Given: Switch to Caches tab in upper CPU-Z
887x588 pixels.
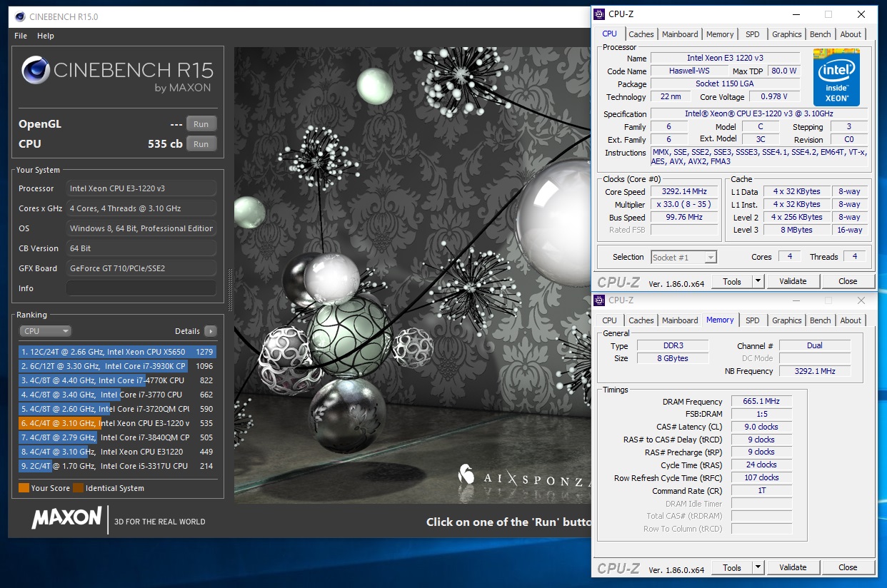Looking at the screenshot, I should coord(641,34).
